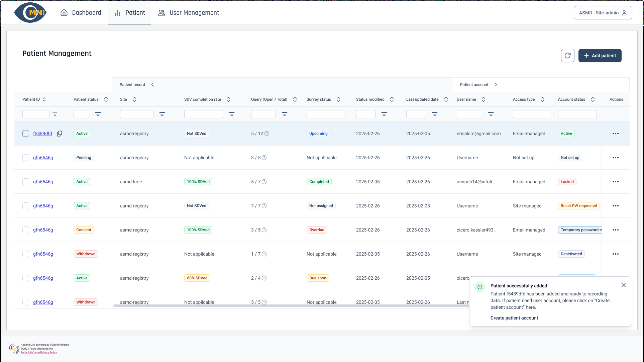Open filter icon for Patient status column
The width and height of the screenshot is (644, 362).
(98, 114)
